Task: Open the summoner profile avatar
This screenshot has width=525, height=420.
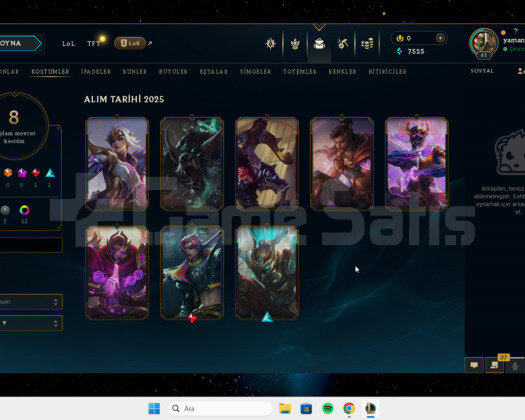Action: coord(483,42)
